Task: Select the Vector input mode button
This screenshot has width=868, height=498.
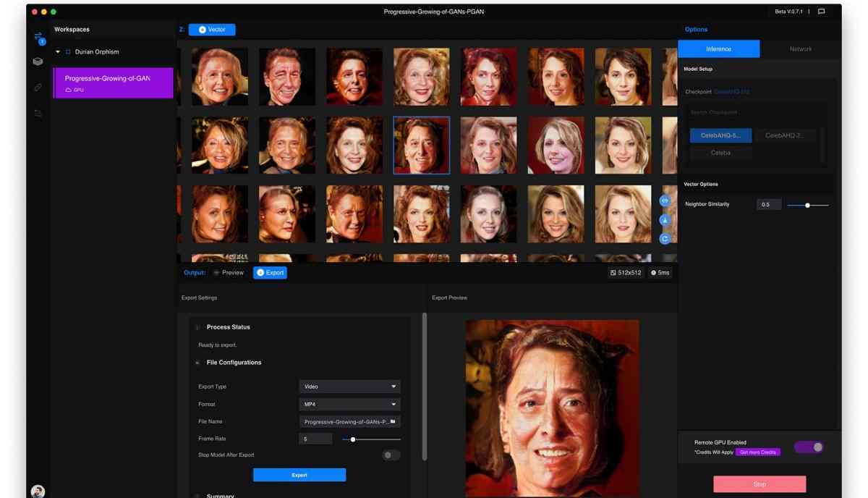Action: (x=212, y=30)
